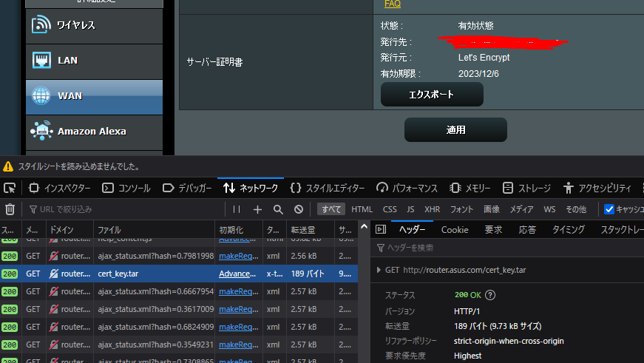Viewport: 644px width, 363px height.
Task: Filter requests by すべて
Action: [331, 209]
